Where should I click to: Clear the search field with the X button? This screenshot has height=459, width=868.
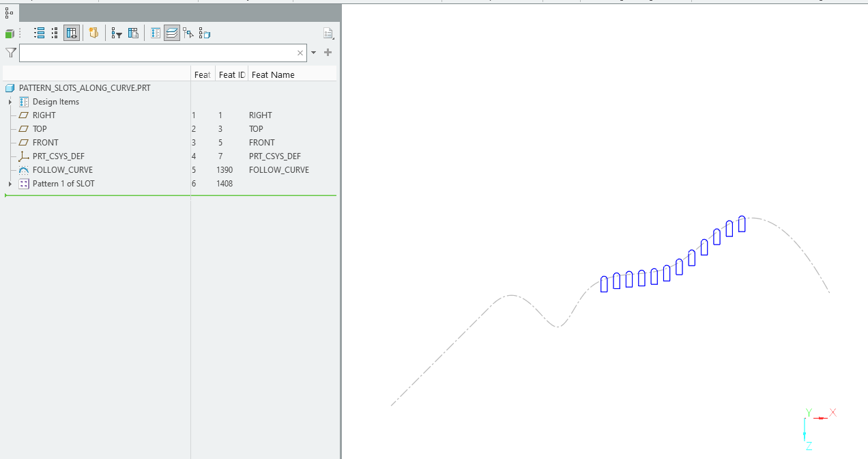300,53
